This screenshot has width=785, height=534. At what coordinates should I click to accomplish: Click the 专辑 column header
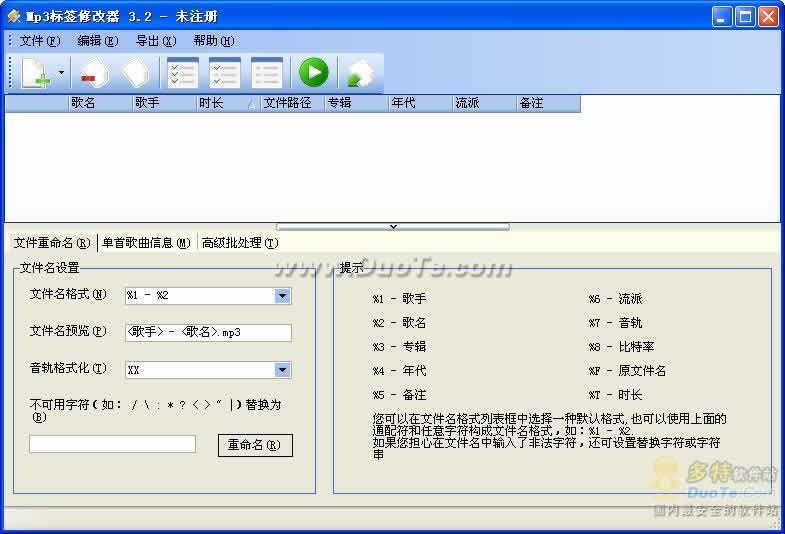tap(356, 103)
